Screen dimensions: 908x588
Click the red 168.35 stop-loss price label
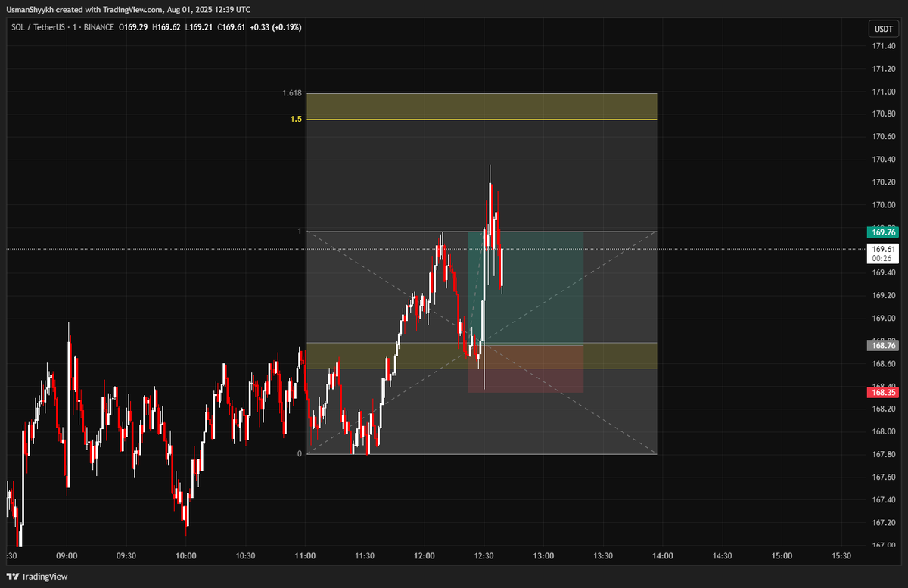(884, 392)
